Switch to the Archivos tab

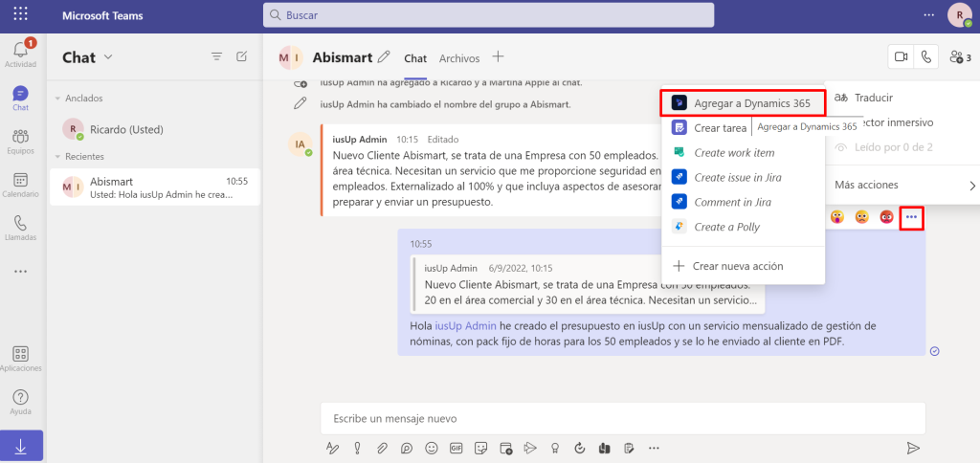click(x=459, y=58)
